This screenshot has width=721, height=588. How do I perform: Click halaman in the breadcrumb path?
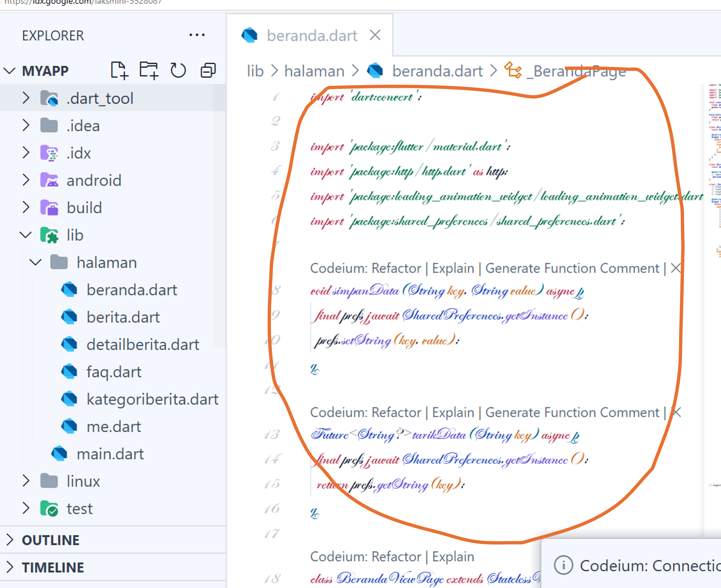click(314, 71)
